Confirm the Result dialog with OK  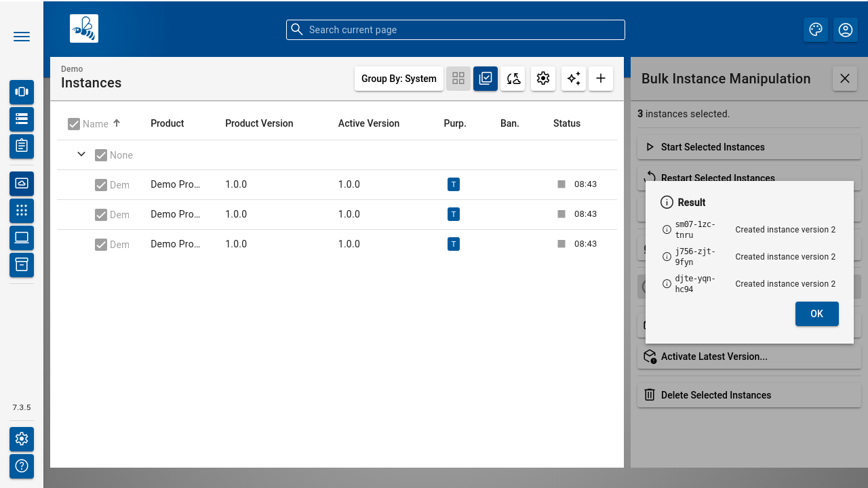(817, 314)
